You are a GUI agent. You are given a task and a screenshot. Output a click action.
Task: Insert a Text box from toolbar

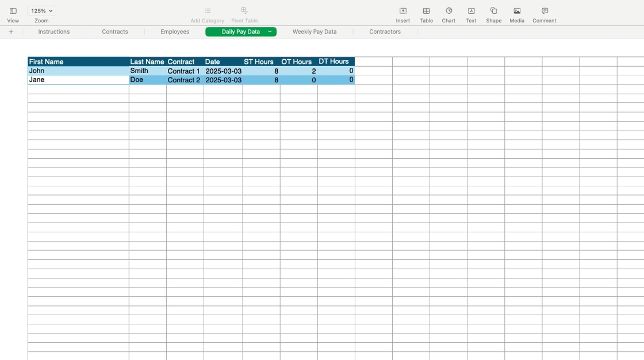pos(471,11)
